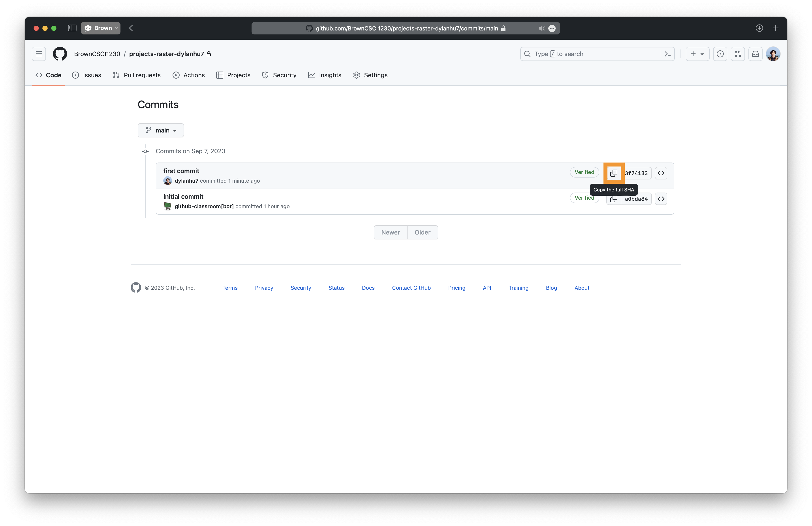The width and height of the screenshot is (812, 526).
Task: Open the command palette icon
Action: pyautogui.click(x=668, y=54)
